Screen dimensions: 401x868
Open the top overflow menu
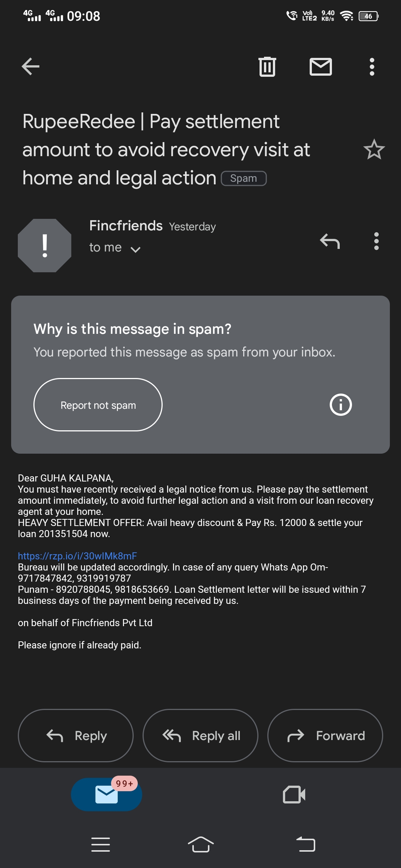click(x=372, y=67)
